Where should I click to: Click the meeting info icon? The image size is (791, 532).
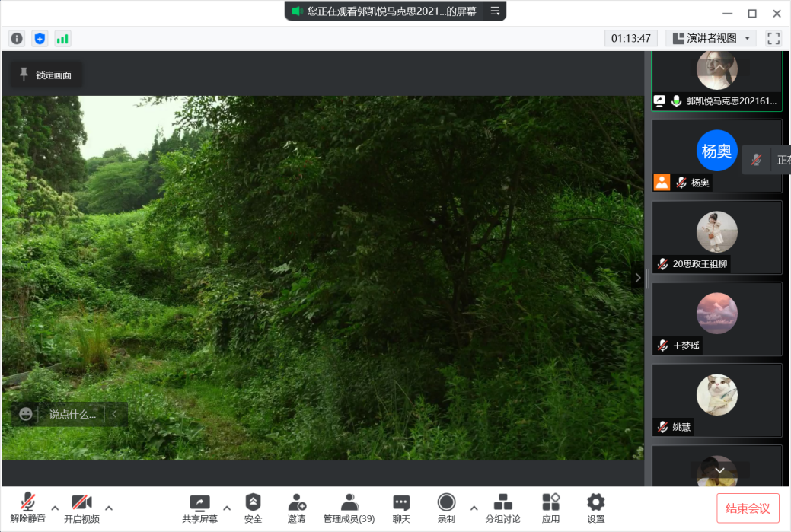(x=17, y=38)
